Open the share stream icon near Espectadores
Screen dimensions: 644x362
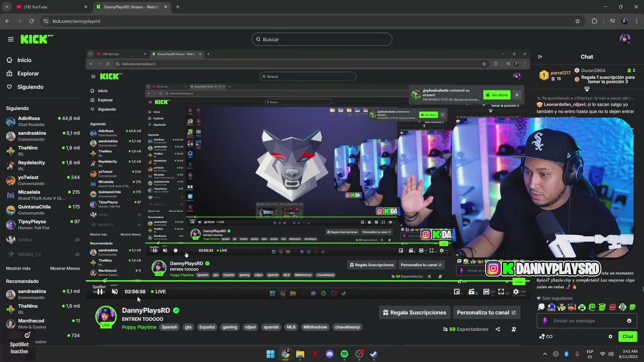(x=498, y=329)
